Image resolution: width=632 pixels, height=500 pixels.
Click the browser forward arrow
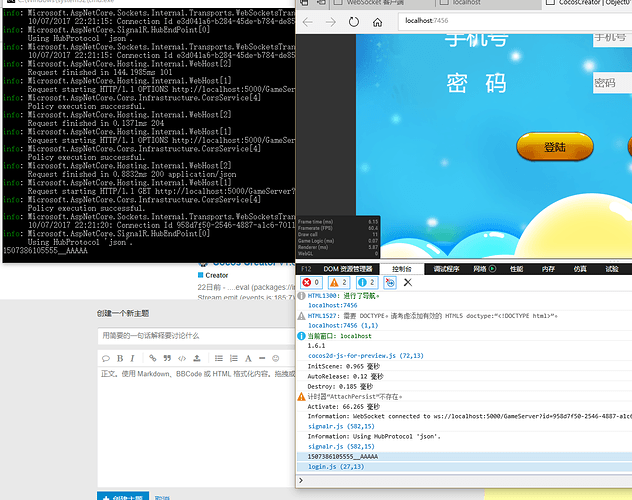pyautogui.click(x=331, y=22)
